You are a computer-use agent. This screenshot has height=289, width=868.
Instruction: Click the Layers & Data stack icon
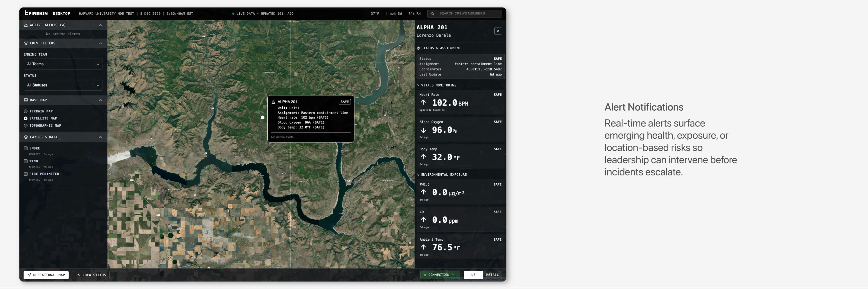click(26, 137)
